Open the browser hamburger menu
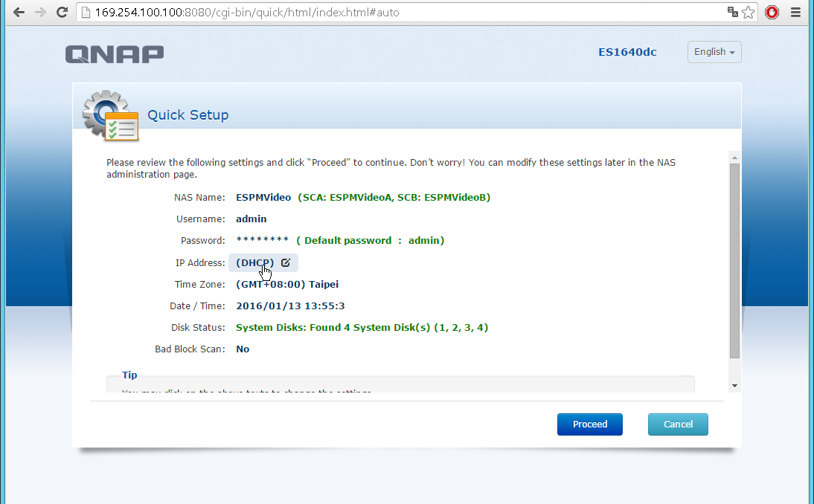 point(795,13)
